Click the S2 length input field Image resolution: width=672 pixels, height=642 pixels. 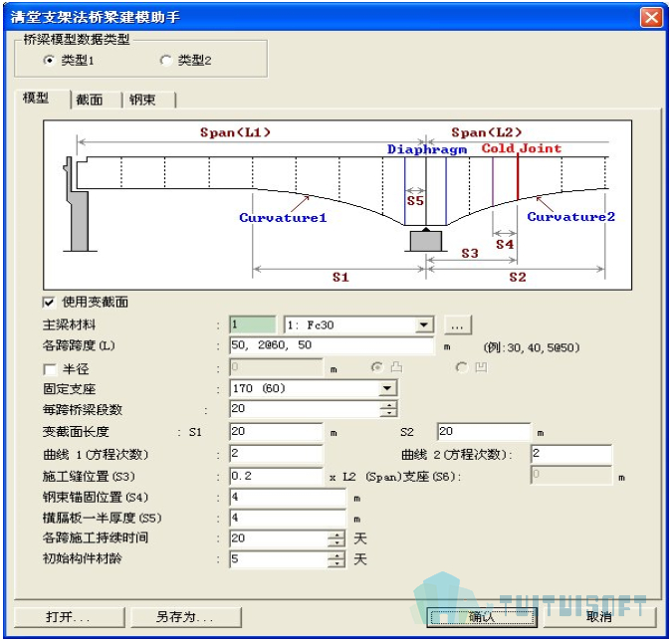(x=484, y=432)
